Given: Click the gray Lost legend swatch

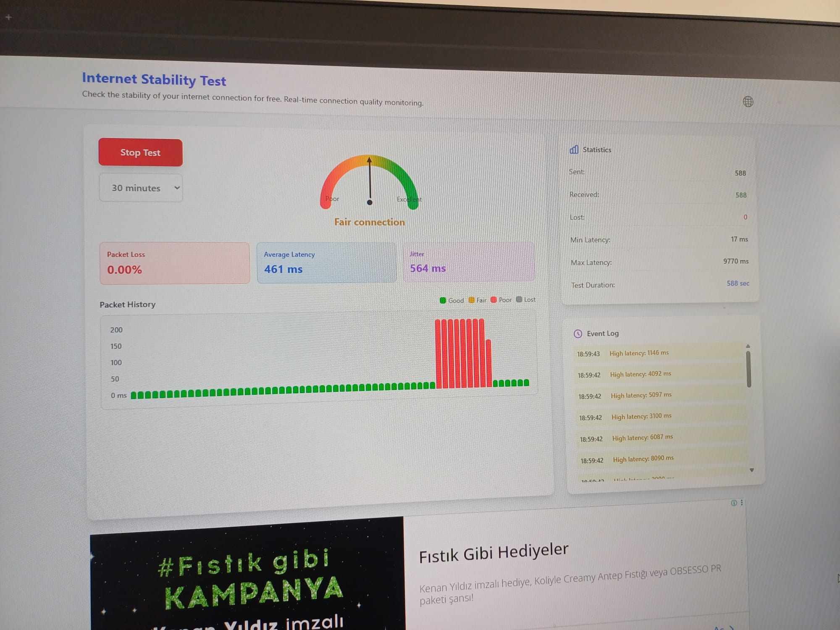Looking at the screenshot, I should pos(519,299).
